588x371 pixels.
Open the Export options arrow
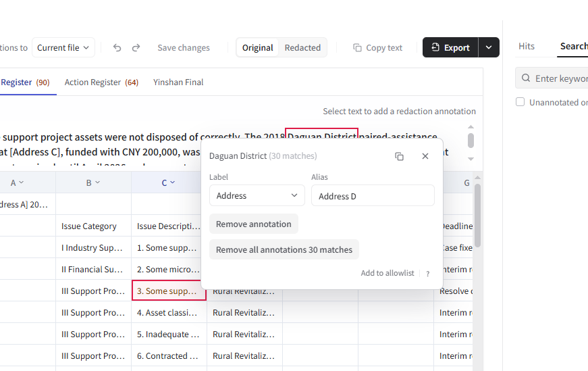pyautogui.click(x=489, y=47)
